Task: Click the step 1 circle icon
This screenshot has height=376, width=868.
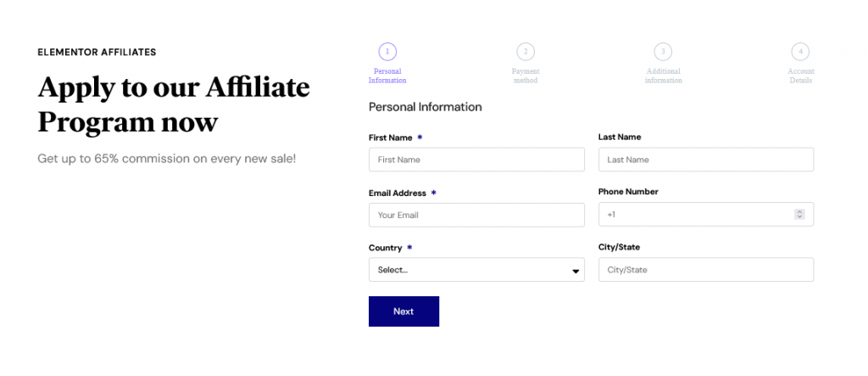Action: pyautogui.click(x=387, y=52)
